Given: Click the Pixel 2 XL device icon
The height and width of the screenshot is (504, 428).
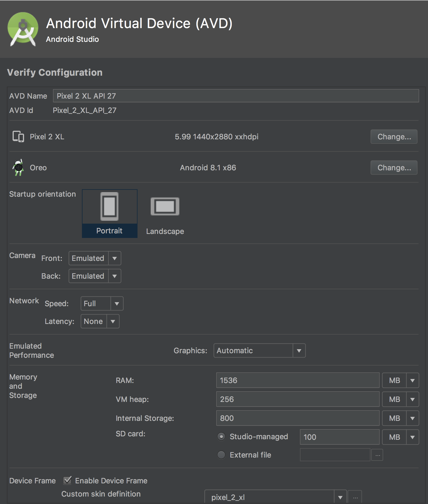Looking at the screenshot, I should pyautogui.click(x=18, y=136).
